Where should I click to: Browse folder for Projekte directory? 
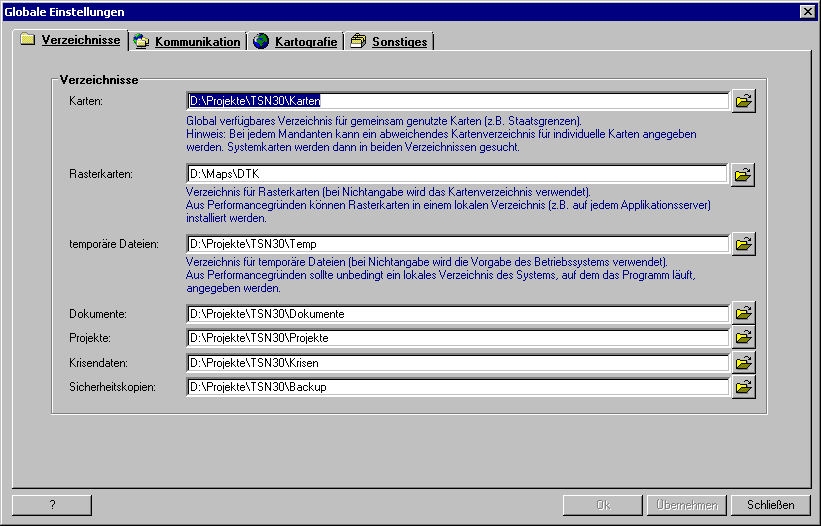(x=744, y=338)
